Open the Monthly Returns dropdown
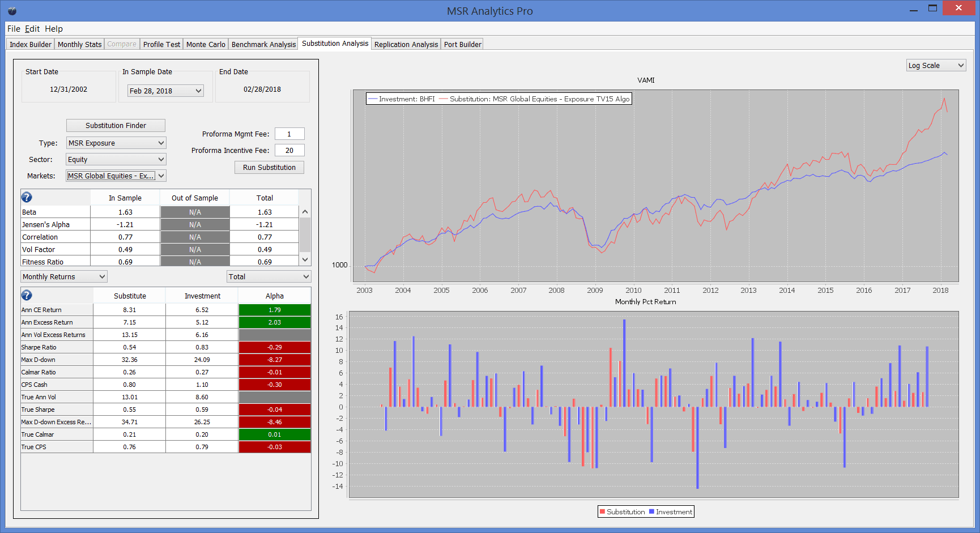This screenshot has height=533, width=980. point(64,277)
